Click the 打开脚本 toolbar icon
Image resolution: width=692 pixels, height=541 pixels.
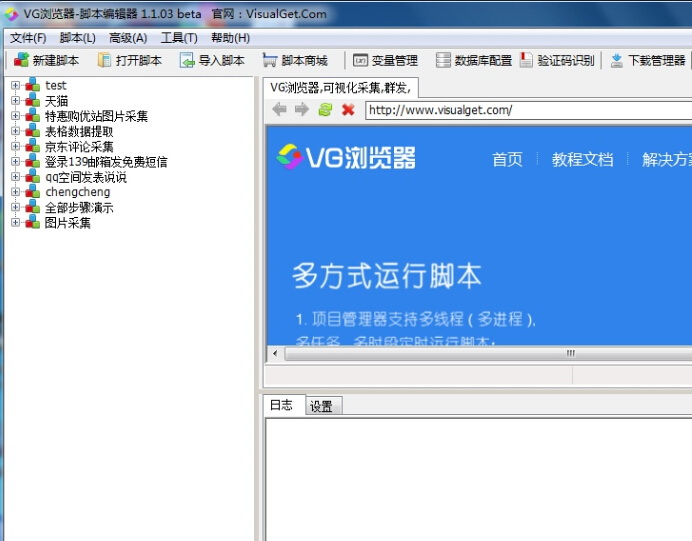104,60
